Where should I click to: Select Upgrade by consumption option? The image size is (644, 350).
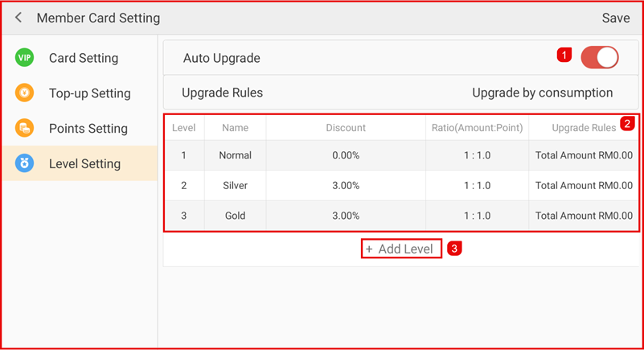click(x=542, y=93)
